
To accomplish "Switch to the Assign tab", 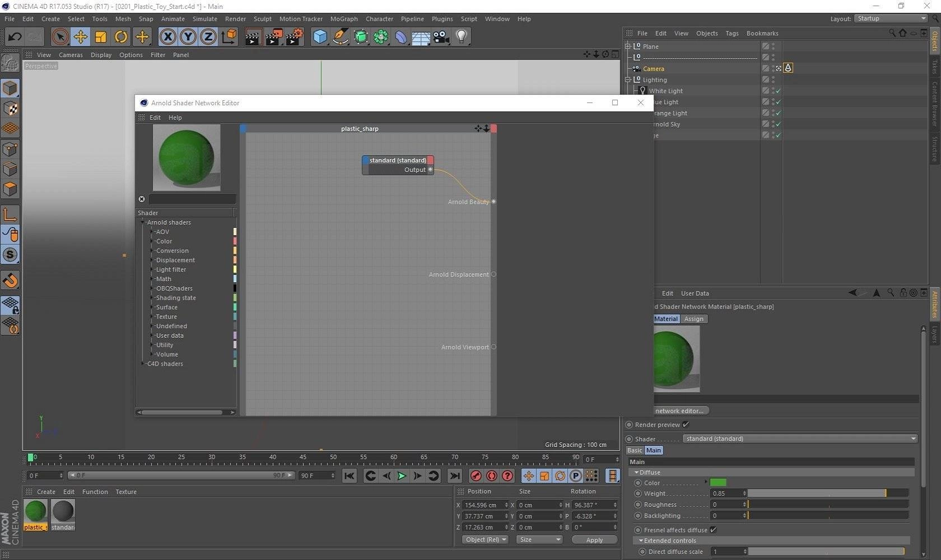I will tap(693, 319).
